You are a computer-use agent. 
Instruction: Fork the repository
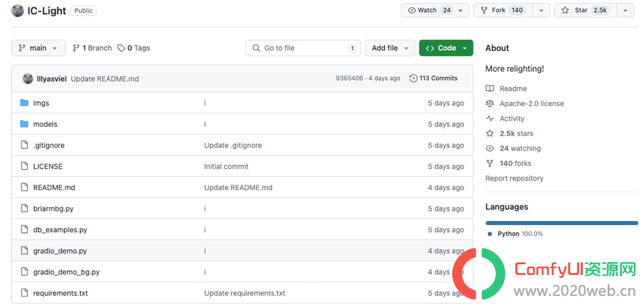(503, 10)
